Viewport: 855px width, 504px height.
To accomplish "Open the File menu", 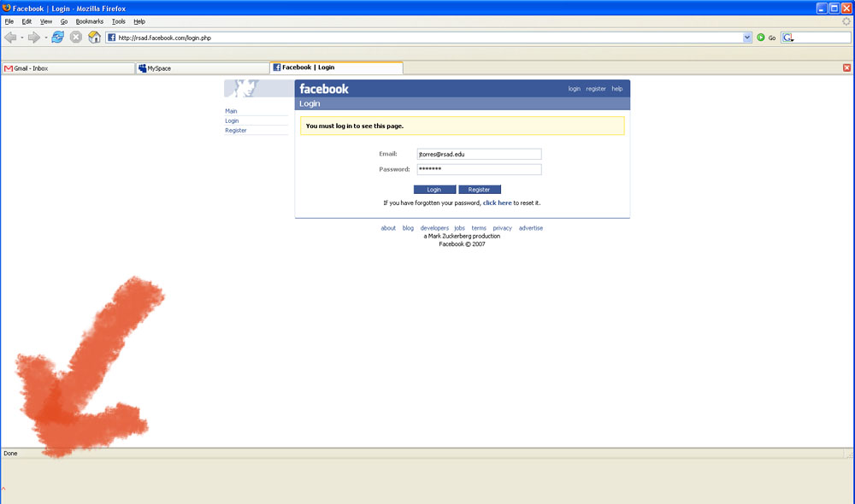I will tap(9, 22).
